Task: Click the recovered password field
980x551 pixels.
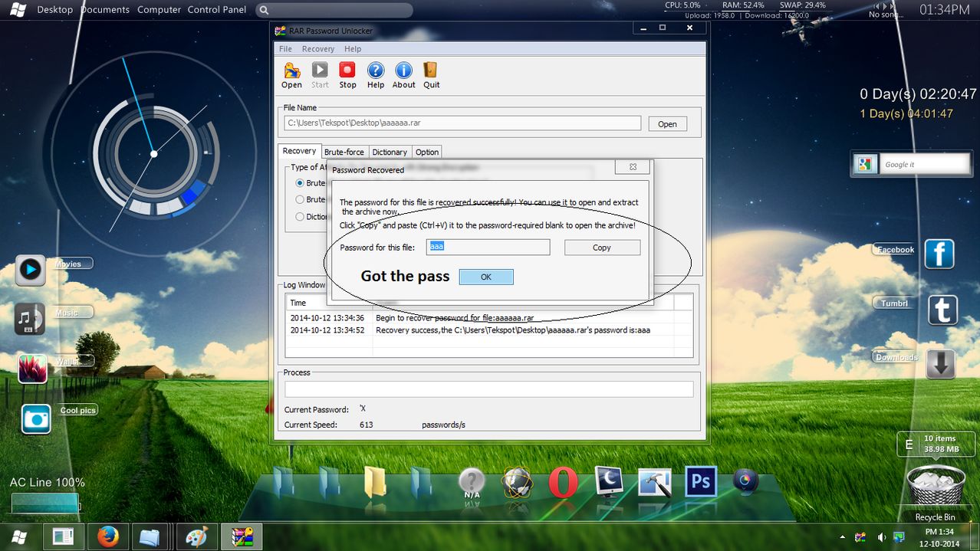Action: click(488, 247)
